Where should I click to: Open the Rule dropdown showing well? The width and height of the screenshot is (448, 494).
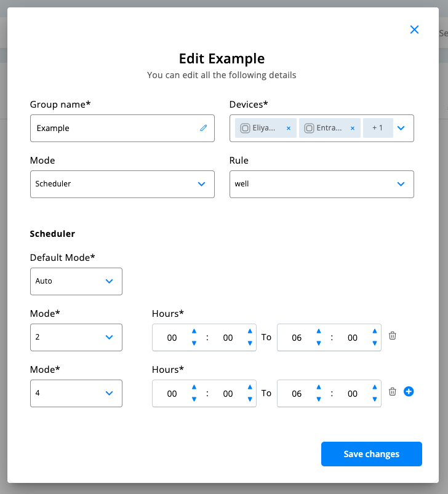tap(321, 184)
